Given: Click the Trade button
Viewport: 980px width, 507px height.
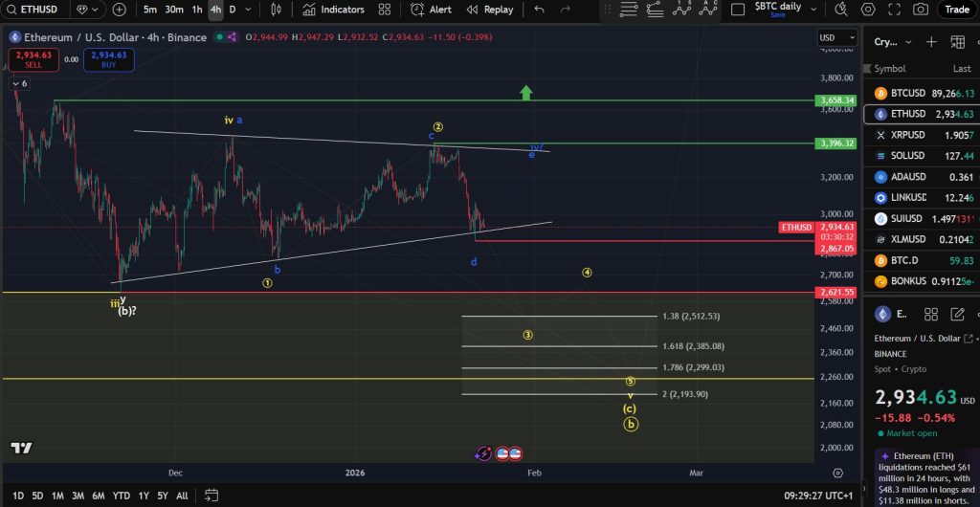Looking at the screenshot, I should click(x=957, y=10).
